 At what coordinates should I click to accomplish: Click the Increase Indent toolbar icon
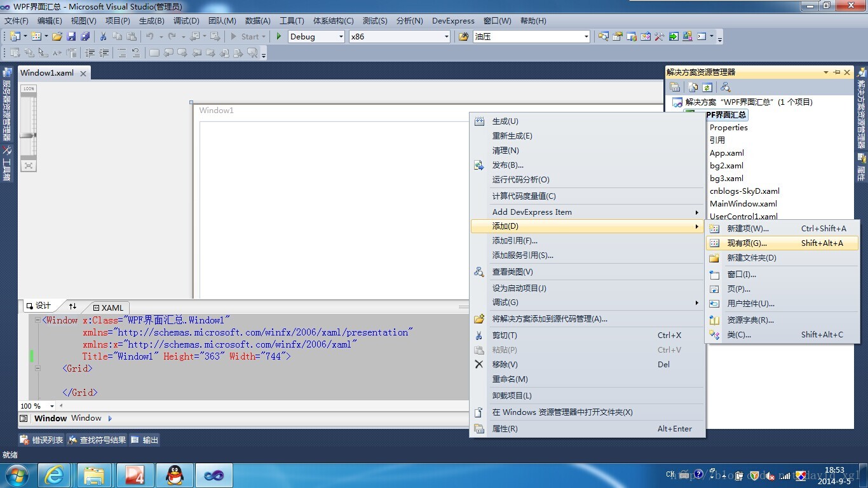click(x=104, y=53)
